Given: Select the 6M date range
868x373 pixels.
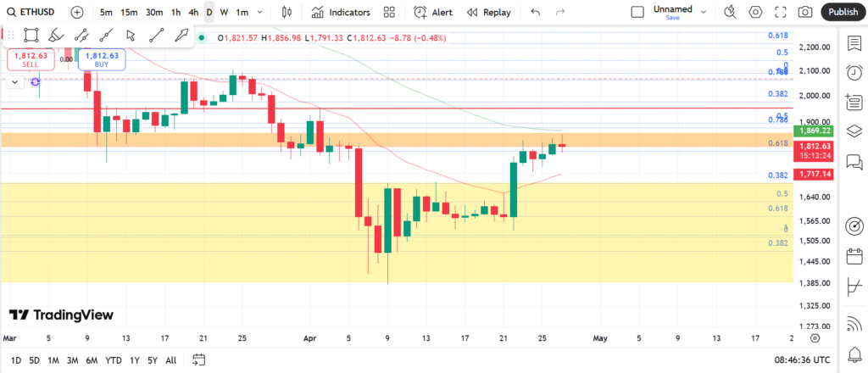Looking at the screenshot, I should 92,360.
